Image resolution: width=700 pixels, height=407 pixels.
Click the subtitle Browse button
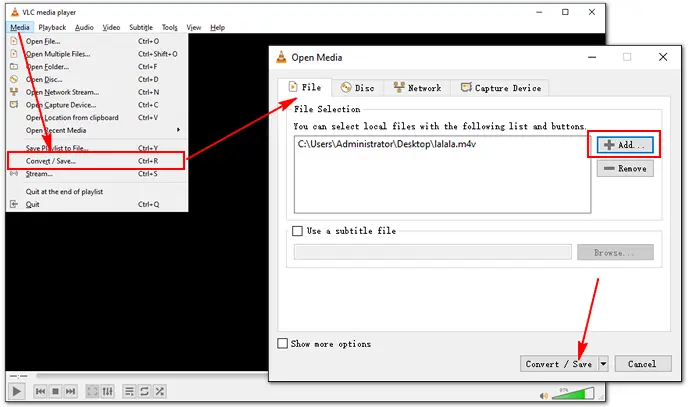[615, 253]
